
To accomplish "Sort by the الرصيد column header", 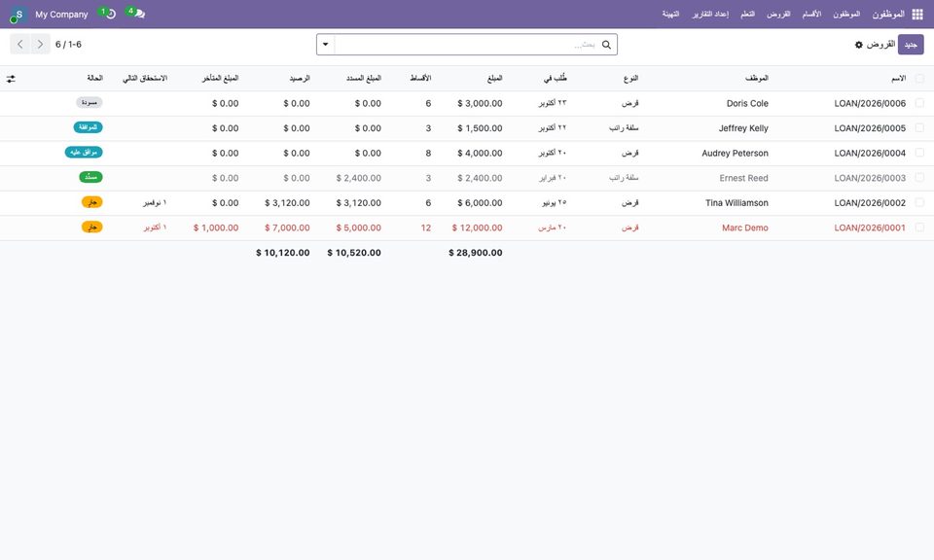I will (300, 79).
